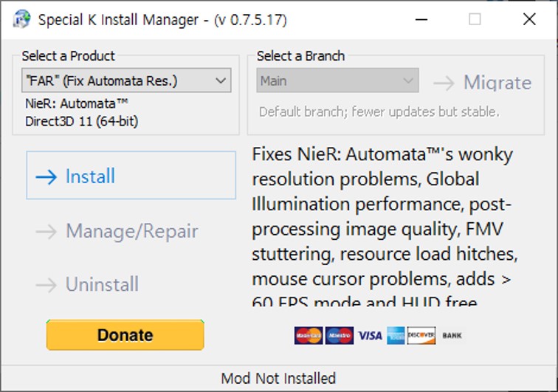Click the "Direct3D 11 (64-bit)" label
The width and height of the screenshot is (558, 392).
pos(81,121)
